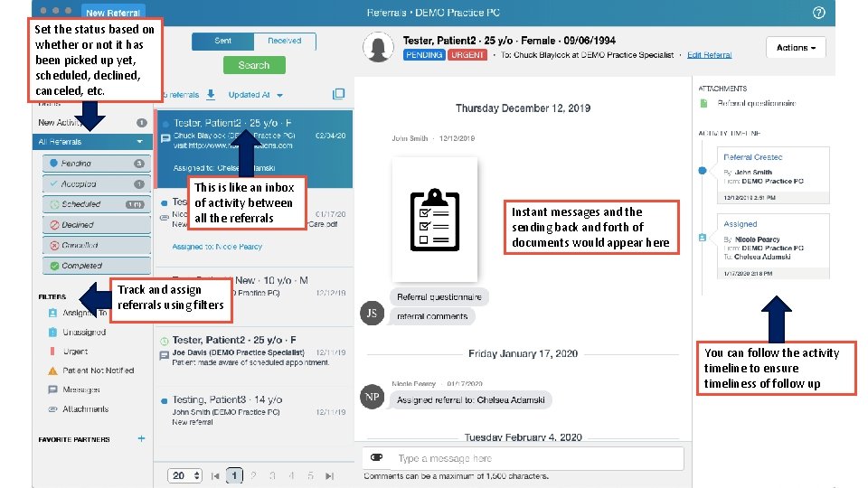The width and height of the screenshot is (868, 488).
Task: Switch to the Sent tab
Action: (x=222, y=41)
